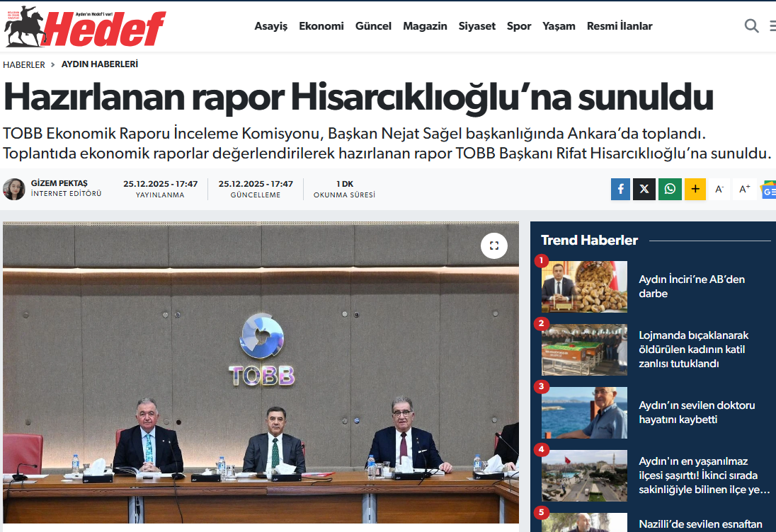Click the yellow plus share button
Screen dimensions: 776x532
[695, 189]
